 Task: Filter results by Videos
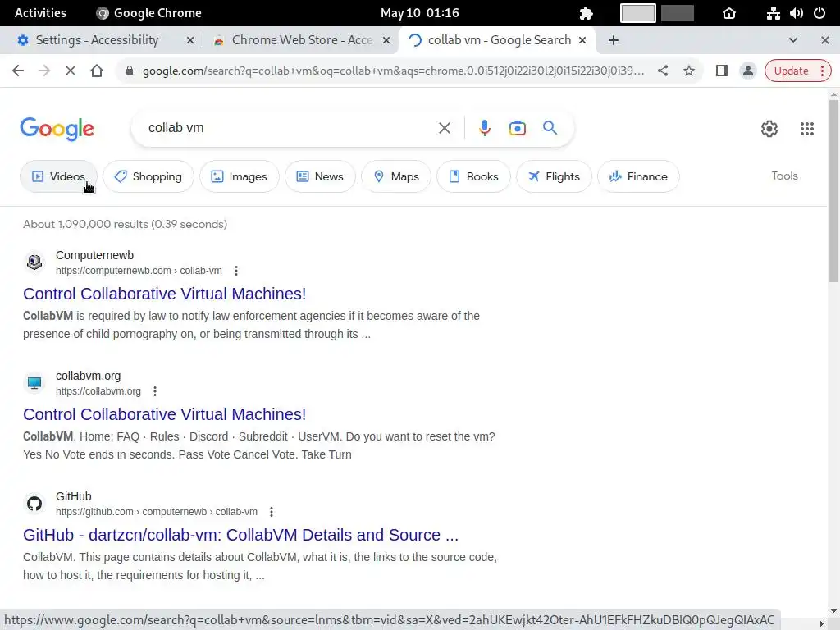58,176
